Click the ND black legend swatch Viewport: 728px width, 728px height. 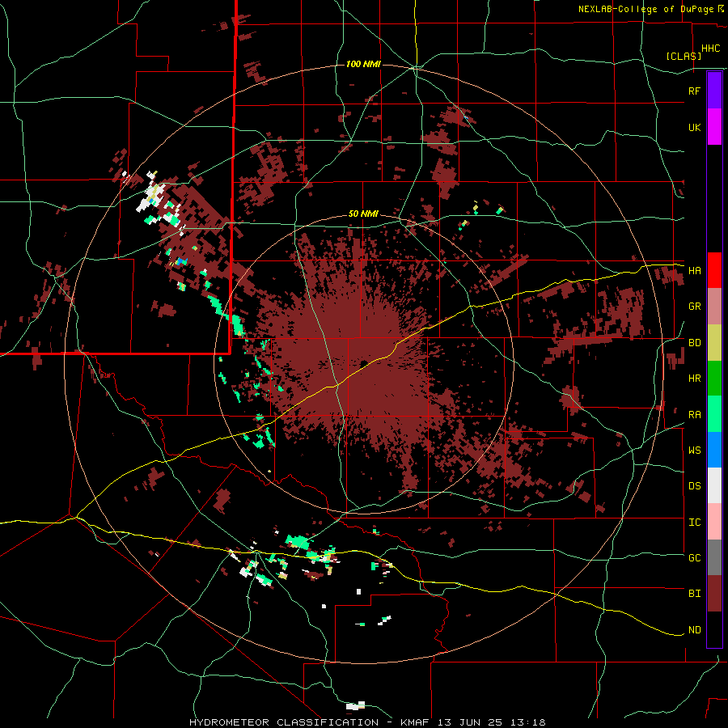(714, 629)
